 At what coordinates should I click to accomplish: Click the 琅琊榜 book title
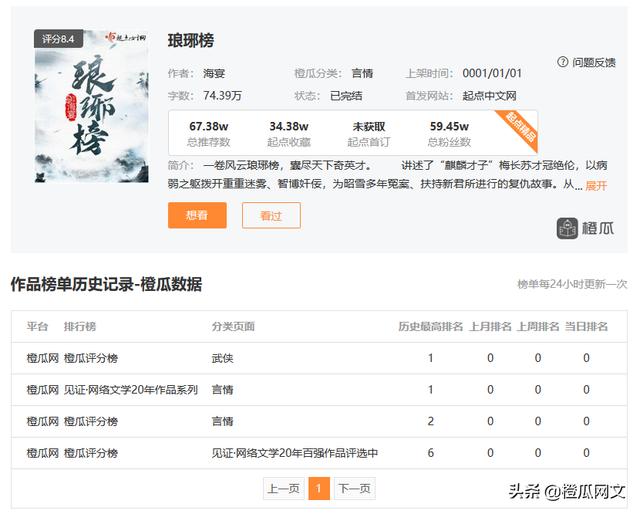[191, 40]
